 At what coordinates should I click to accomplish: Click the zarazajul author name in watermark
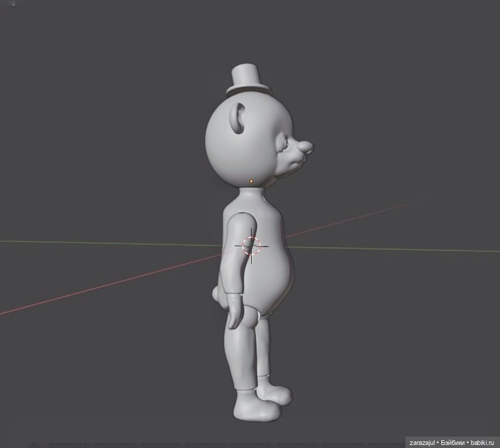point(422,443)
